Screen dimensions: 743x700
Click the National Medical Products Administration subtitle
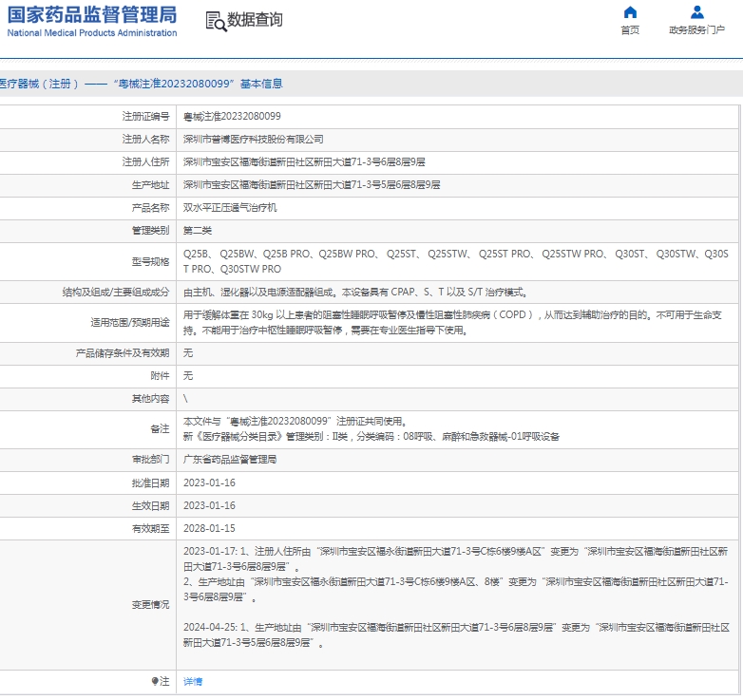tap(92, 33)
